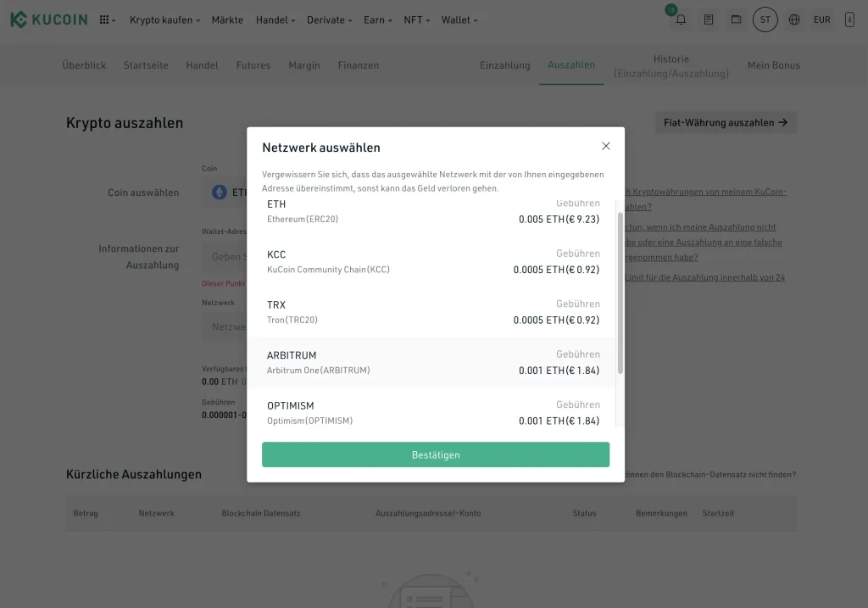The height and width of the screenshot is (608, 868).
Task: Expand the Krypto kaufen dropdown
Action: pos(164,20)
